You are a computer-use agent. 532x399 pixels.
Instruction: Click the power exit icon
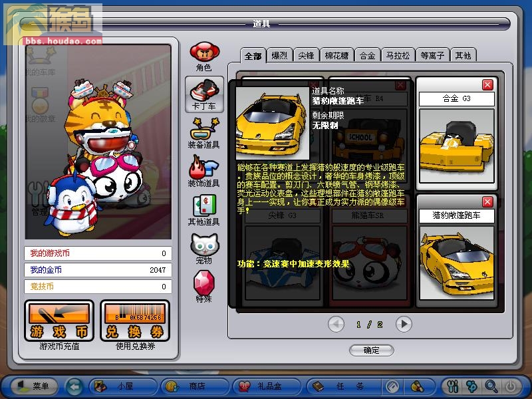pos(511,386)
